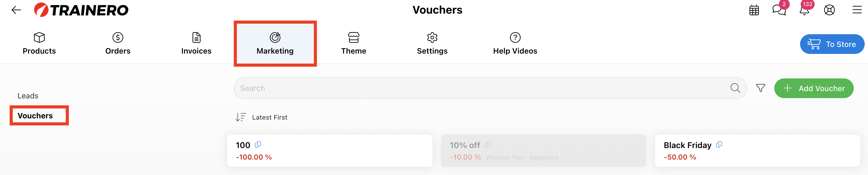Select Leads in the sidebar
868x175 pixels.
pyautogui.click(x=28, y=96)
